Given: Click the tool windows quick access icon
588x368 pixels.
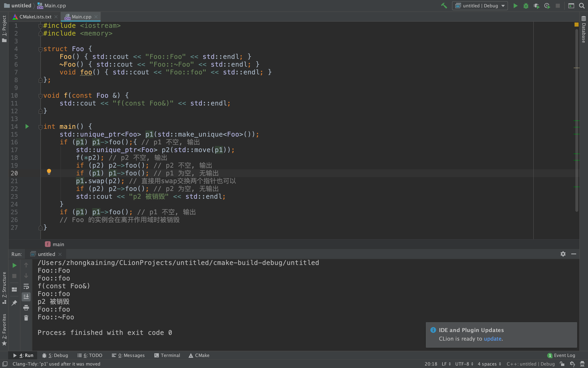Looking at the screenshot, I should pyautogui.click(x=5, y=364).
